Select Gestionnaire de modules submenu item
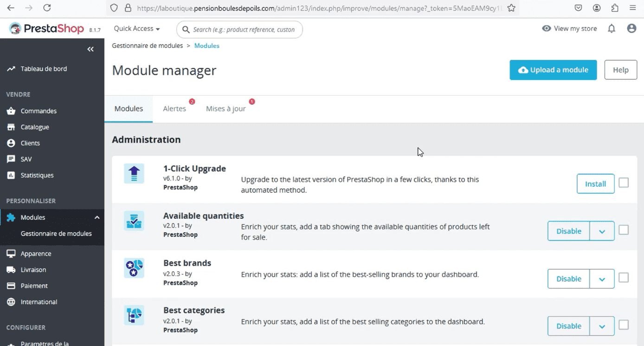Image resolution: width=644 pixels, height=346 pixels. (x=56, y=234)
